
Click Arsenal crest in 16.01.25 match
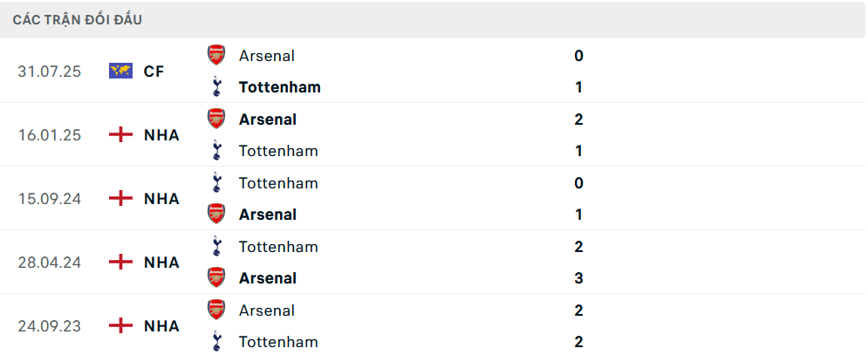pyautogui.click(x=216, y=119)
